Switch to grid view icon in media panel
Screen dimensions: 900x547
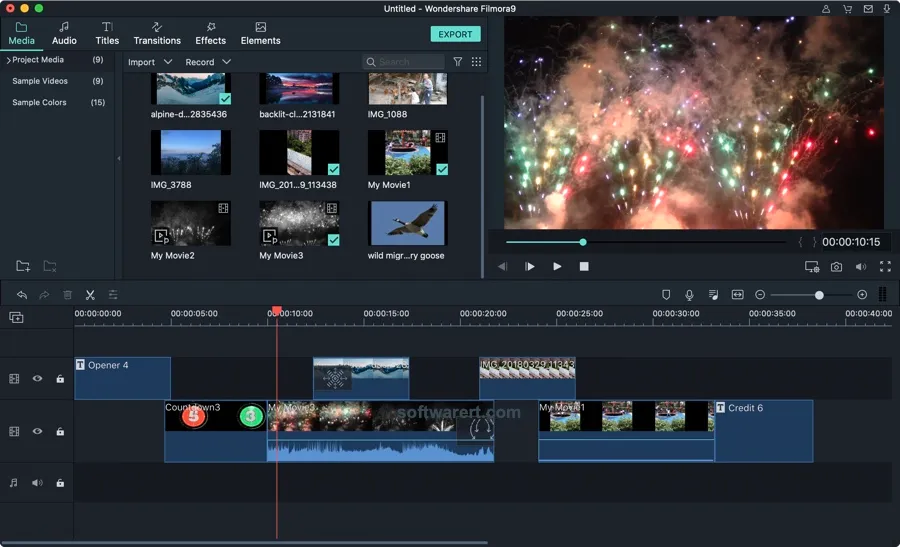[x=476, y=61]
